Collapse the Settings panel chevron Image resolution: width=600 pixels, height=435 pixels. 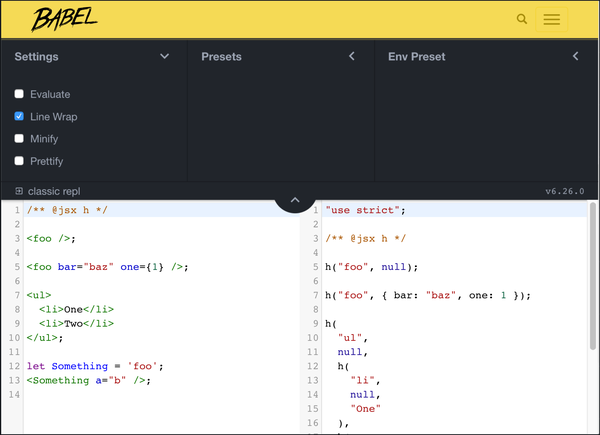point(165,56)
